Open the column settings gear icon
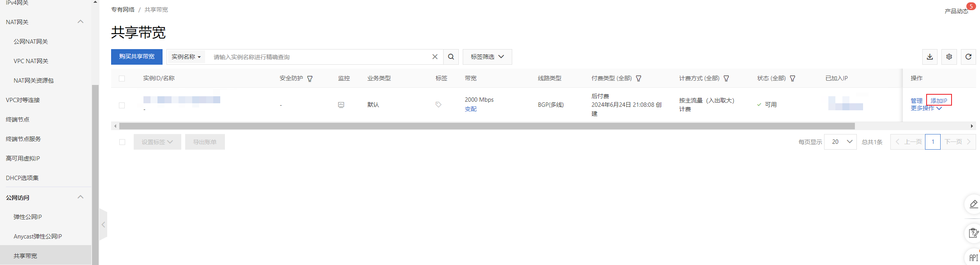Image resolution: width=980 pixels, height=265 pixels. click(x=949, y=57)
